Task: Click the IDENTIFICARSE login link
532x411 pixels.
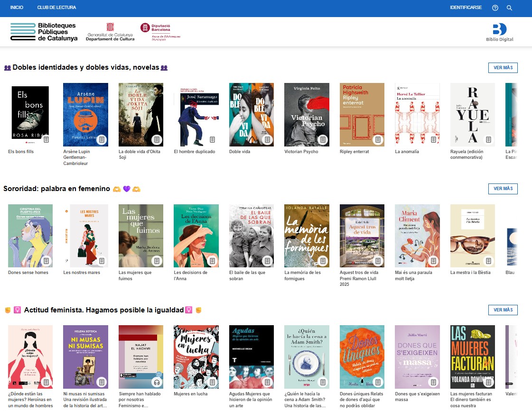Action: click(466, 8)
